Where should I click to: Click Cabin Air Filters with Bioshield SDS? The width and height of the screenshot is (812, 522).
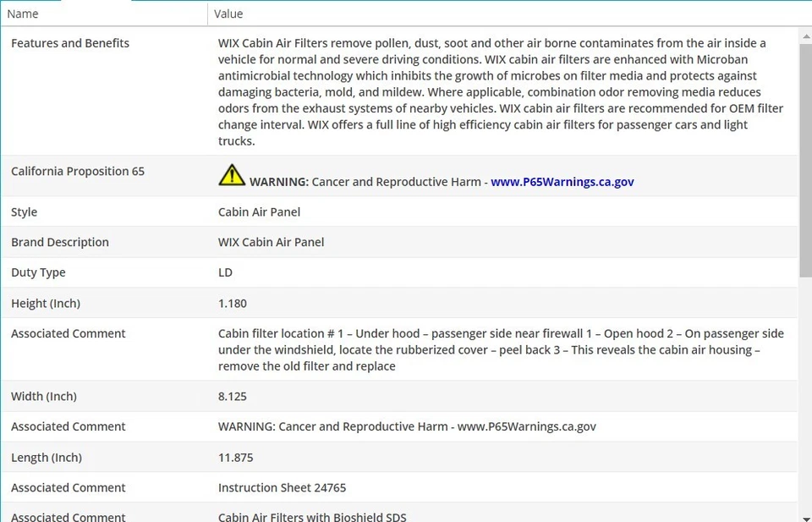[312, 517]
